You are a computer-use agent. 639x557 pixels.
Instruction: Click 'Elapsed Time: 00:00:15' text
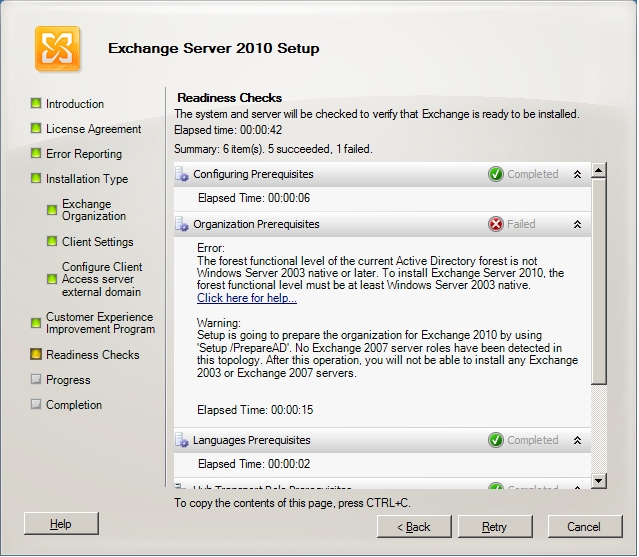pos(255,410)
